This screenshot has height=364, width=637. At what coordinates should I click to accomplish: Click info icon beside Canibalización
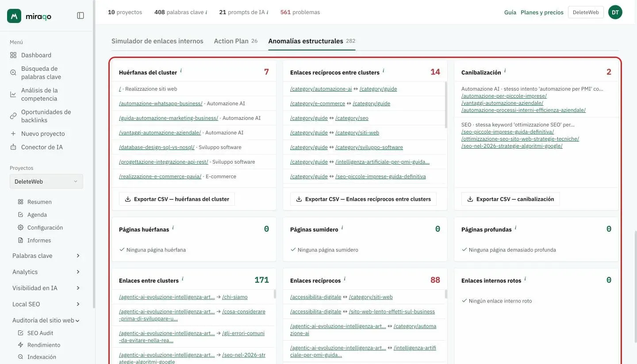tap(505, 71)
